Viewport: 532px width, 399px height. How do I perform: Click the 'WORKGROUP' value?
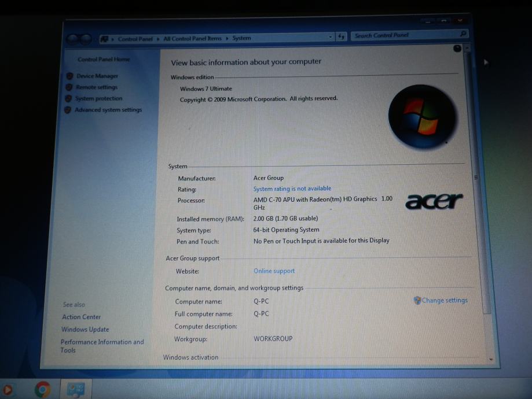point(273,339)
